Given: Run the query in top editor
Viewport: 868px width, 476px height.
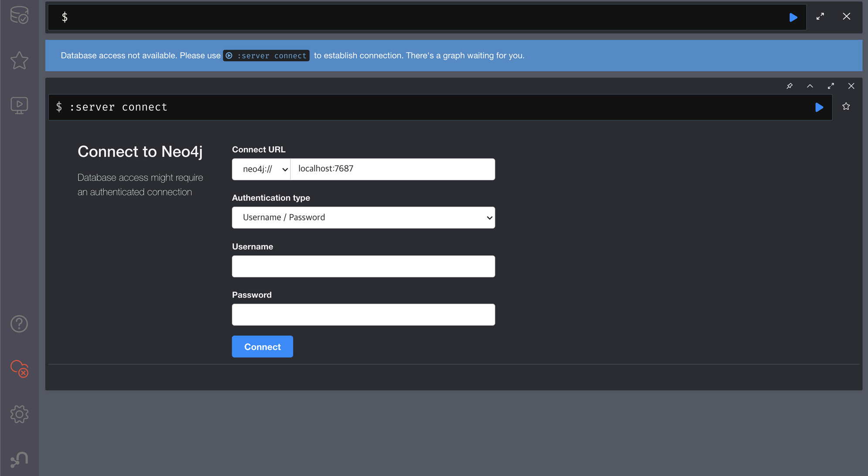Looking at the screenshot, I should pos(793,17).
